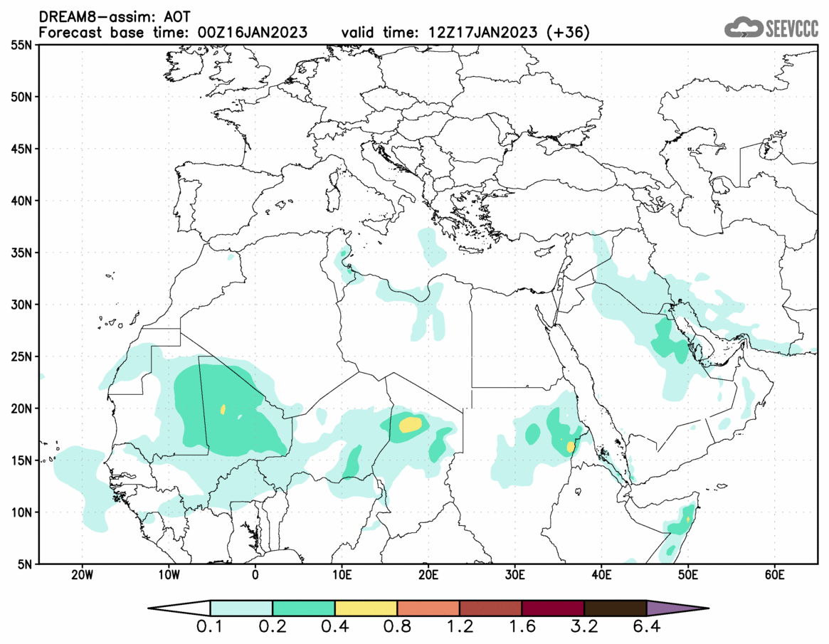Click the '1.2' colorbar value label
The width and height of the screenshot is (829, 644).
(460, 627)
